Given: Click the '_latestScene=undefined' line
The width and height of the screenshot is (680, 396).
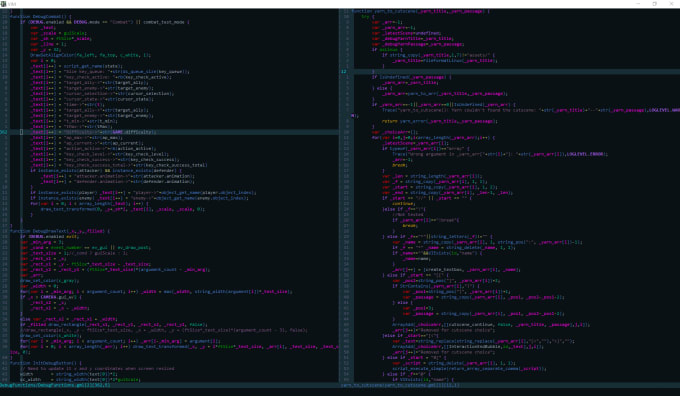Looking at the screenshot, I should [406, 33].
